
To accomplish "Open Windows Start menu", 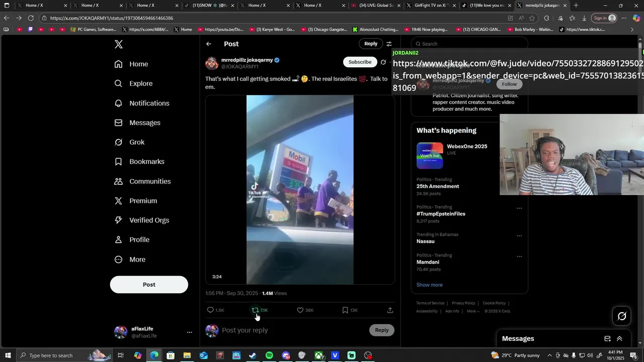I will coord(8,355).
